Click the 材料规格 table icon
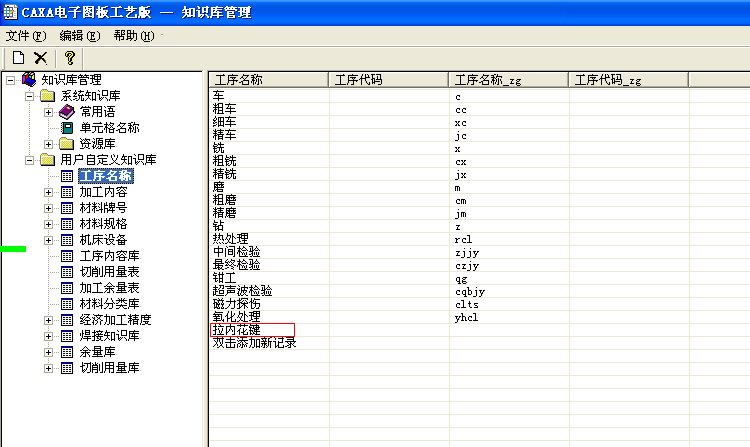 tap(67, 224)
